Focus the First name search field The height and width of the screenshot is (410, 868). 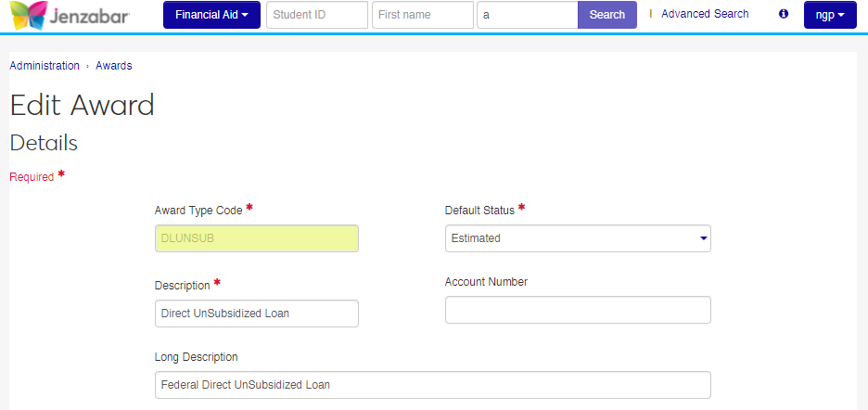(x=422, y=15)
